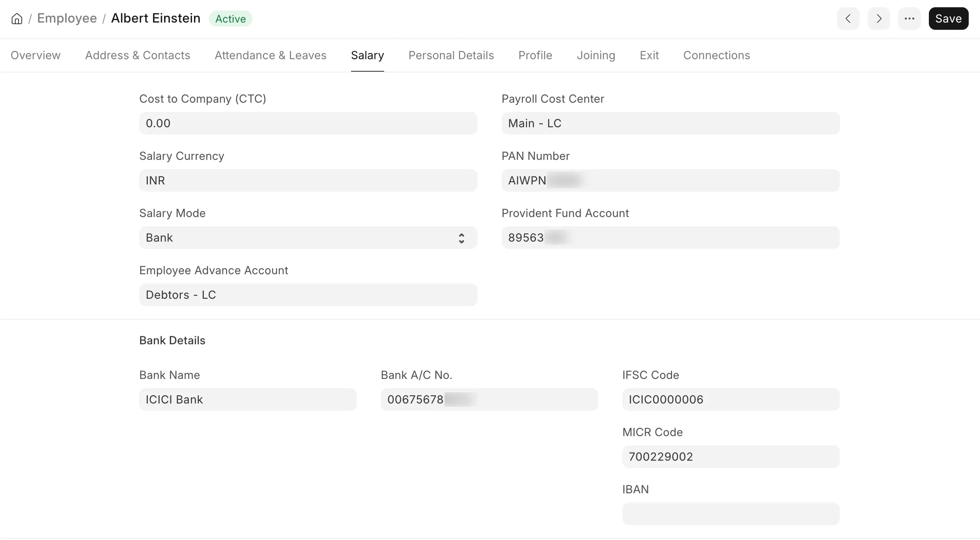The height and width of the screenshot is (540, 980).
Task: Click the Salary Mode selector arrows
Action: [461, 238]
